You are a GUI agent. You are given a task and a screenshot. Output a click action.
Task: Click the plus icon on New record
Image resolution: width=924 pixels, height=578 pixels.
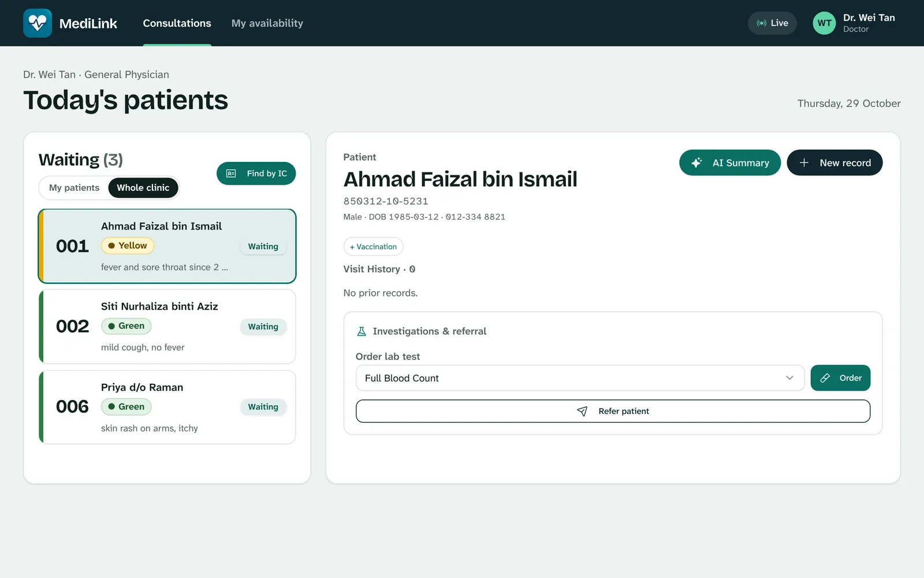(804, 163)
